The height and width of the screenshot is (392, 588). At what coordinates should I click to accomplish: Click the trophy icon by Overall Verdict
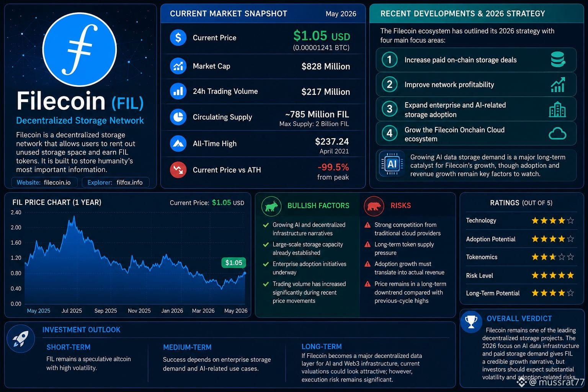[x=471, y=322]
